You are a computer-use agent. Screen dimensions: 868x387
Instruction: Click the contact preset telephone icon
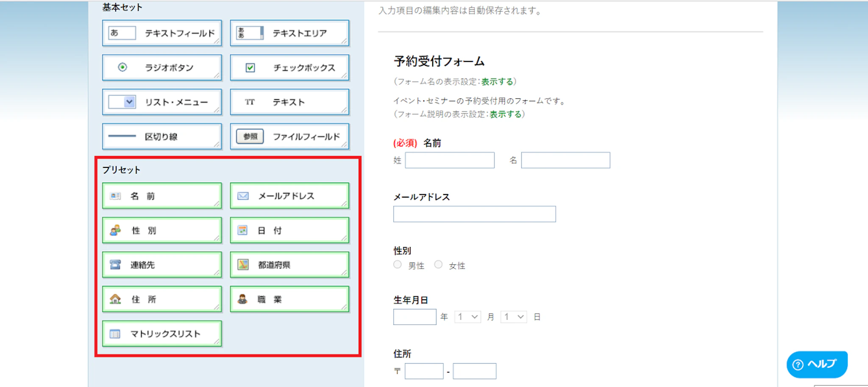coord(115,265)
